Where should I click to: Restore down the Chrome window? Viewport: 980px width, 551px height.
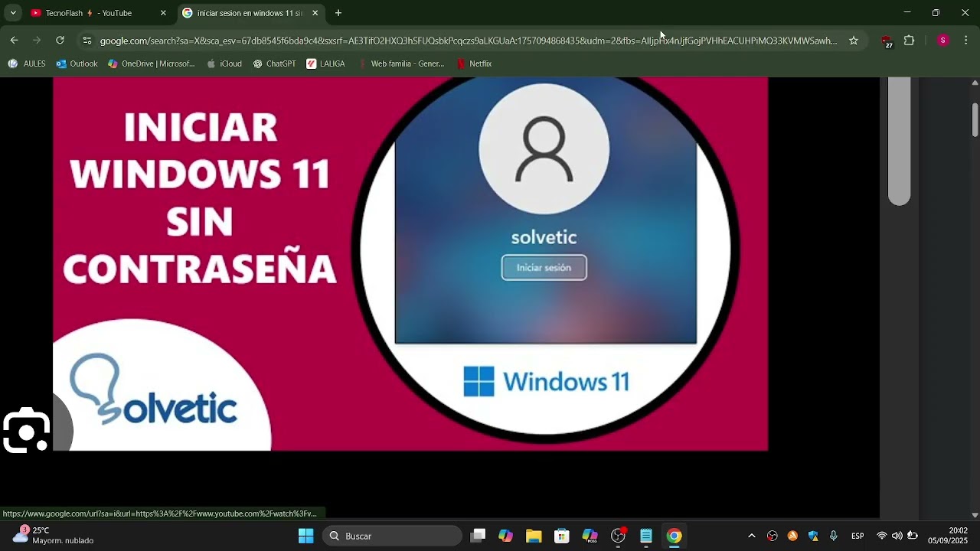pos(936,13)
